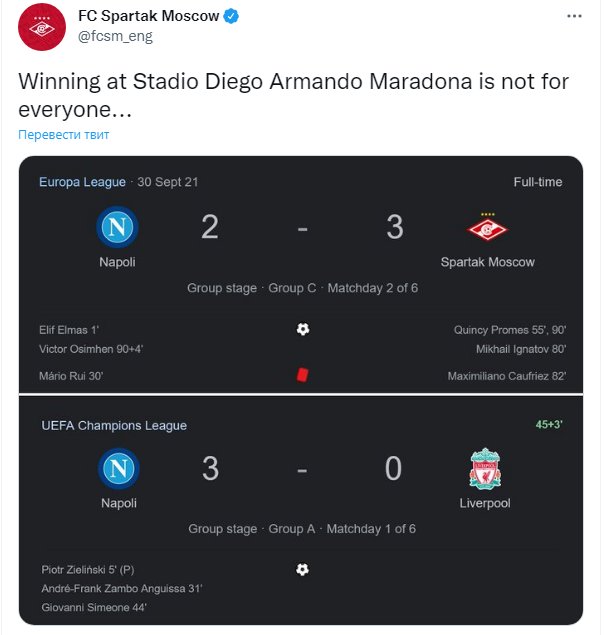
Task: Open the UEFA Champions League heading
Action: [114, 425]
